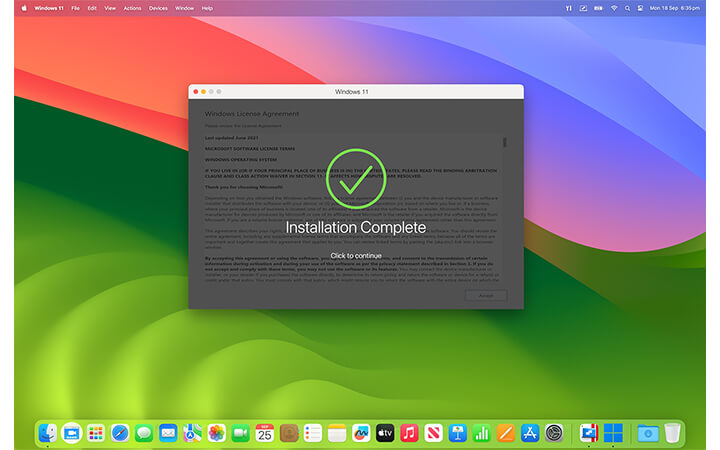
Task: Open Finder from the Dock
Action: pos(47,433)
